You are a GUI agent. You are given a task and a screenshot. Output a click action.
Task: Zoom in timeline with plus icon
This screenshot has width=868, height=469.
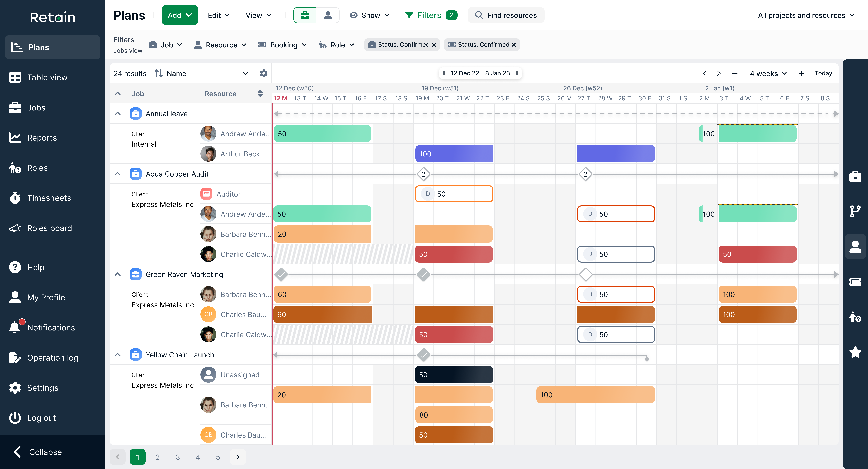[801, 73]
